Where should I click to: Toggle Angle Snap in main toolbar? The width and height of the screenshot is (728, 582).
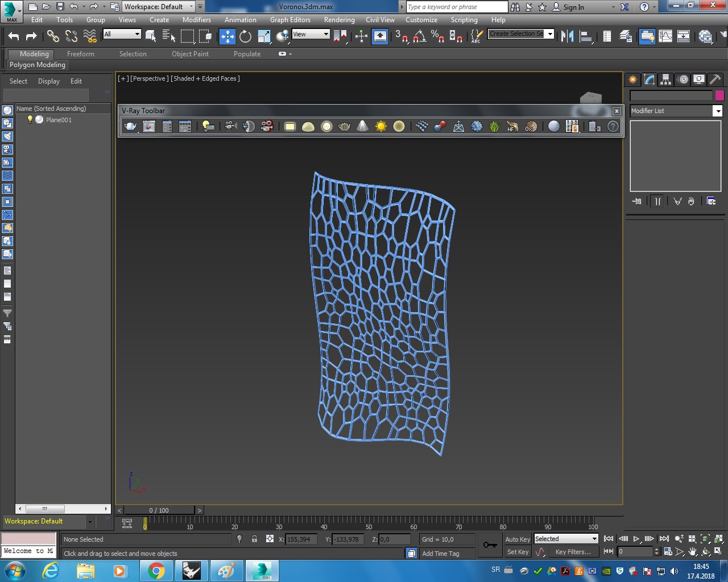(420, 36)
